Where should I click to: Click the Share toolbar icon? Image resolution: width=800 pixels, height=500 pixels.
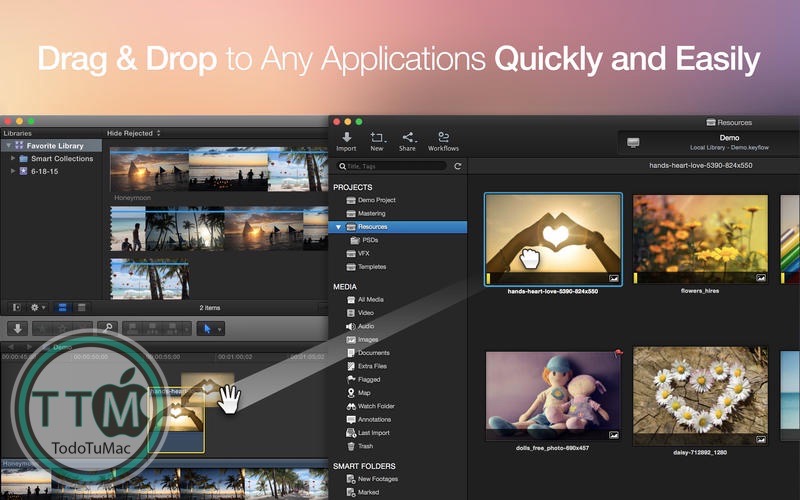(408, 137)
